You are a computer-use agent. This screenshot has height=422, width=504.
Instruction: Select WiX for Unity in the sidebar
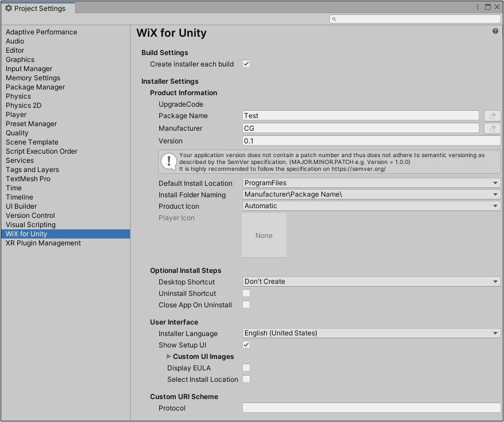click(65, 234)
